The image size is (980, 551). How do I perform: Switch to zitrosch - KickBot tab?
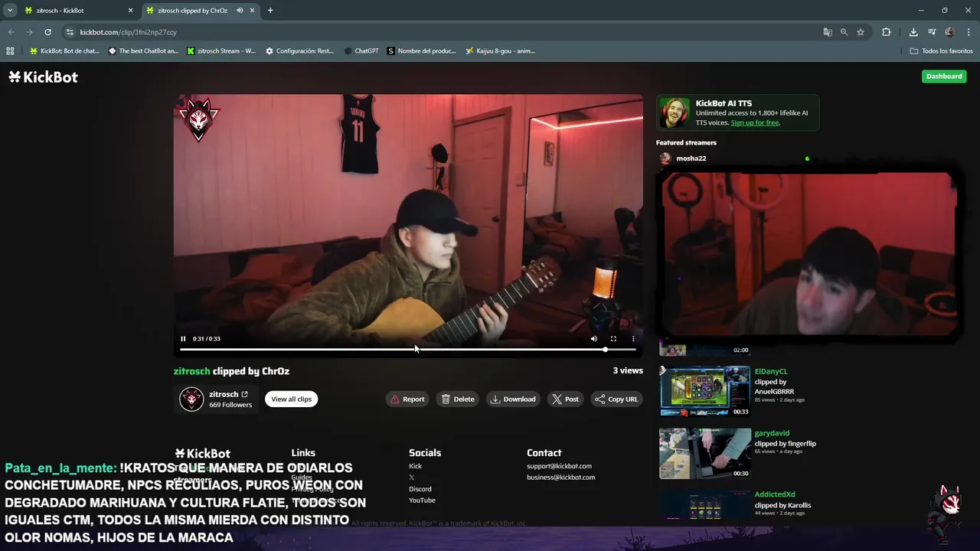pyautogui.click(x=77, y=11)
